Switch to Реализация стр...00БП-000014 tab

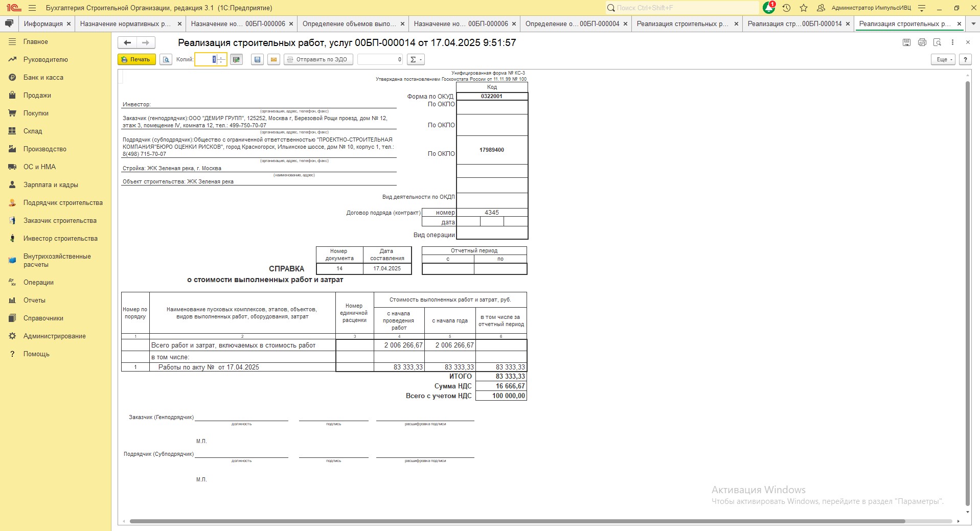click(x=794, y=24)
